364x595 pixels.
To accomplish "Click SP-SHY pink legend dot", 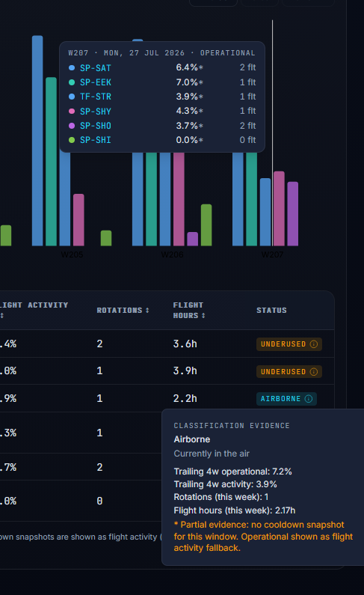I will (72, 112).
